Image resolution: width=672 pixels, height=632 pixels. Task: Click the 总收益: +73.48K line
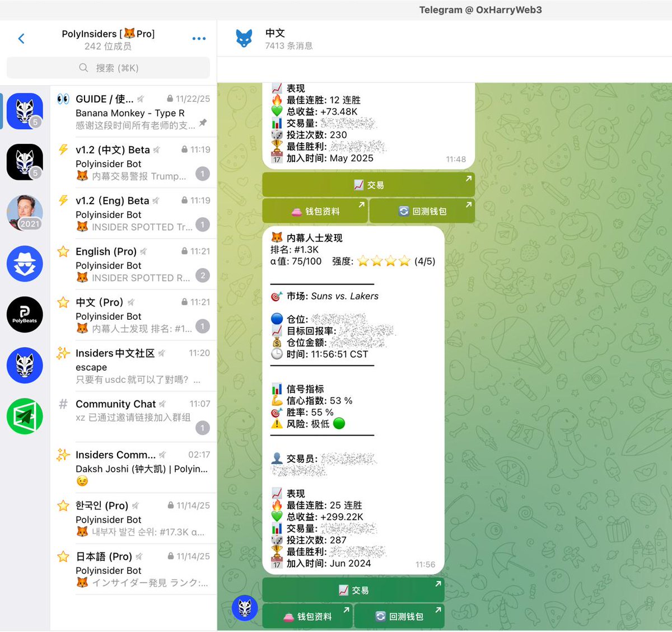pyautogui.click(x=314, y=111)
